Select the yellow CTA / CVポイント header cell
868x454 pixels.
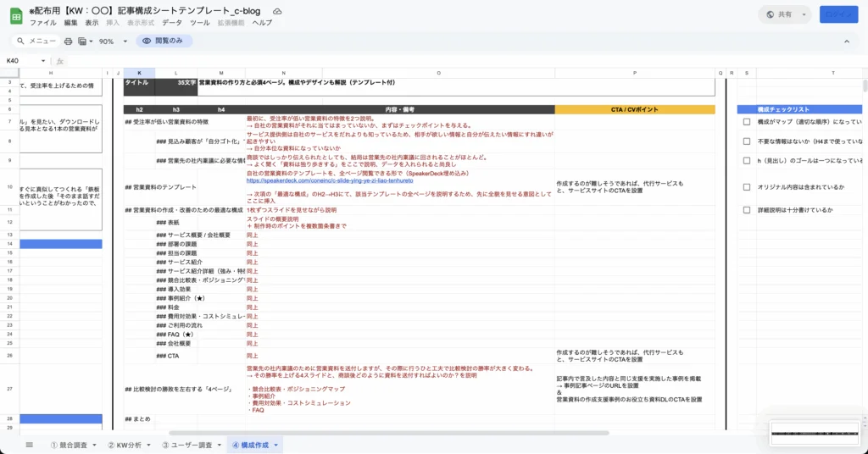[x=635, y=109]
